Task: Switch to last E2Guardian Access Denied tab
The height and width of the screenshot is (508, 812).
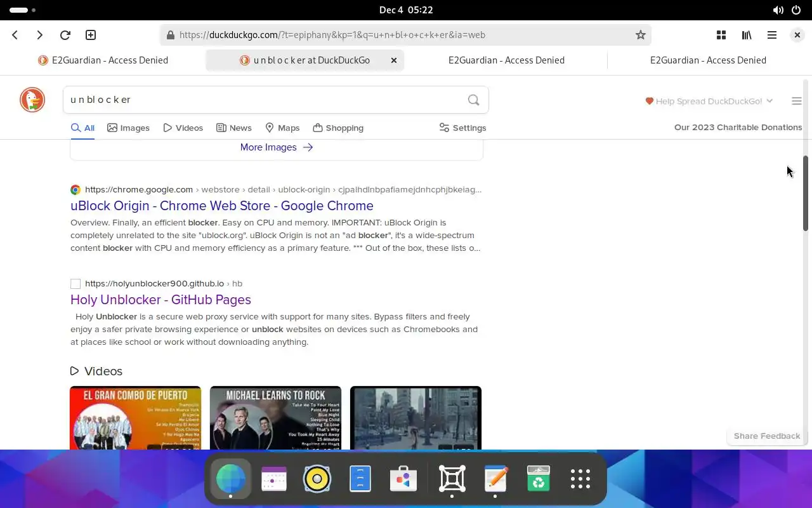Action: (708, 60)
